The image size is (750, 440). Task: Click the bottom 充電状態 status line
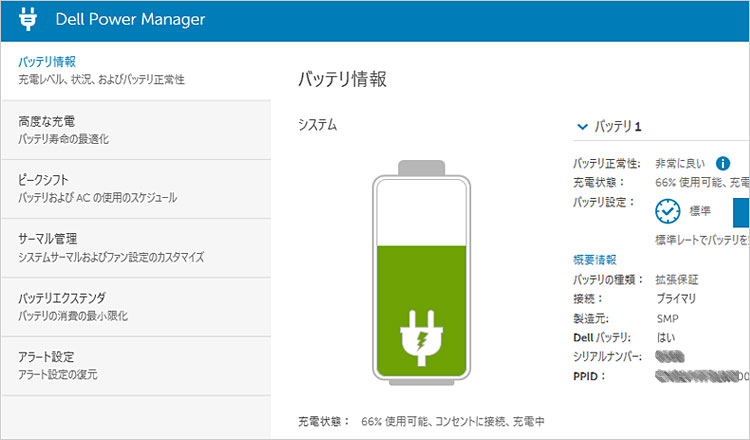click(421, 422)
